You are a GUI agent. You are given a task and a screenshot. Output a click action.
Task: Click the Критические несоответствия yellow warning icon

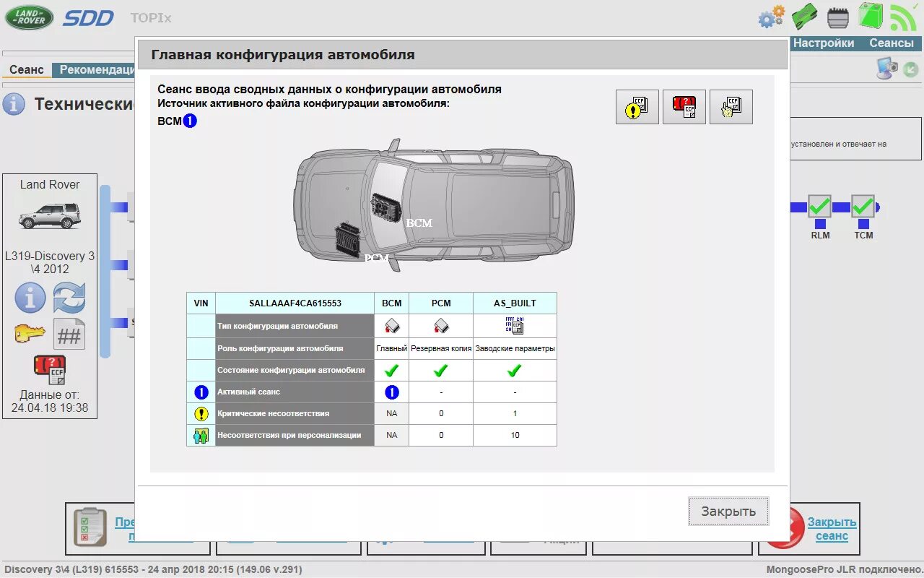point(201,414)
